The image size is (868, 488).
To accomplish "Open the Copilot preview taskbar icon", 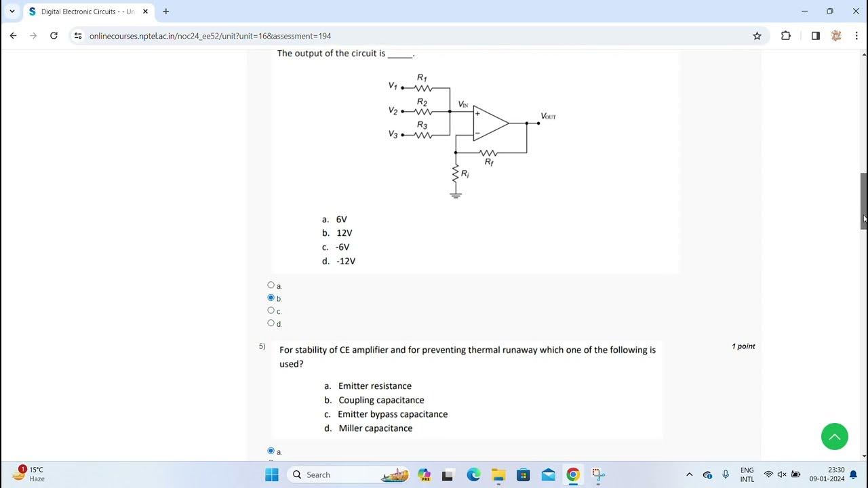I will tap(425, 474).
